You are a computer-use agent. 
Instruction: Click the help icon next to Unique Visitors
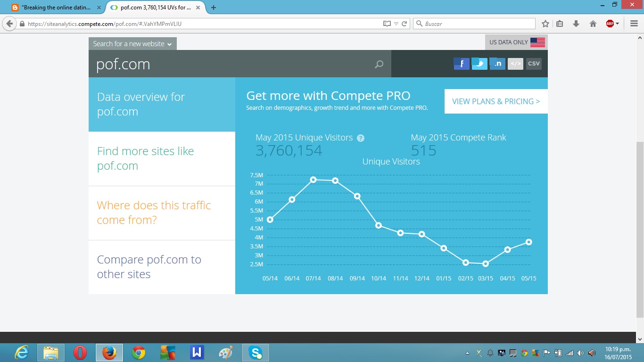(361, 138)
